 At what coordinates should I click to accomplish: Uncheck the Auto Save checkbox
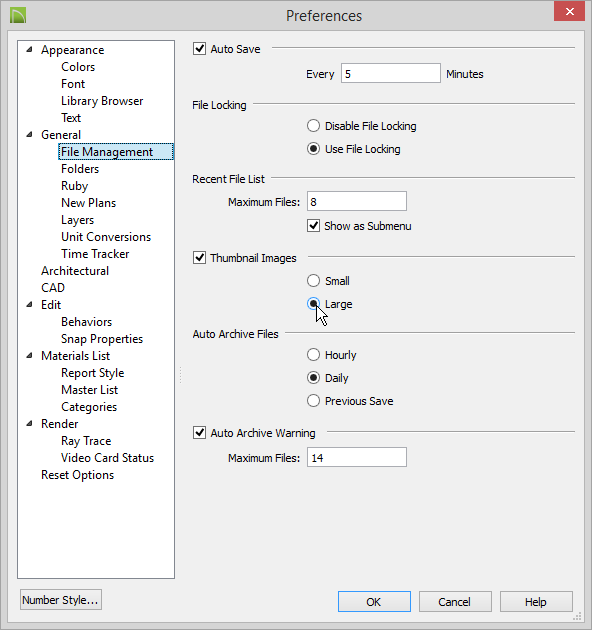(x=199, y=49)
